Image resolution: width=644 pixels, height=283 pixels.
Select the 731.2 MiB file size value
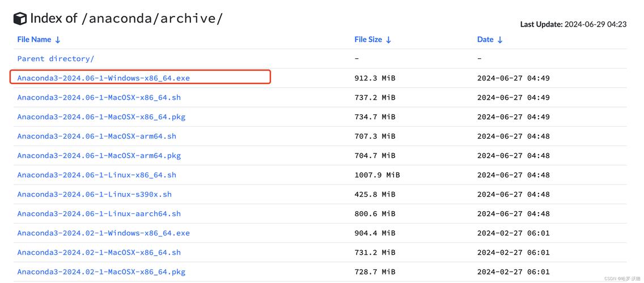point(375,252)
